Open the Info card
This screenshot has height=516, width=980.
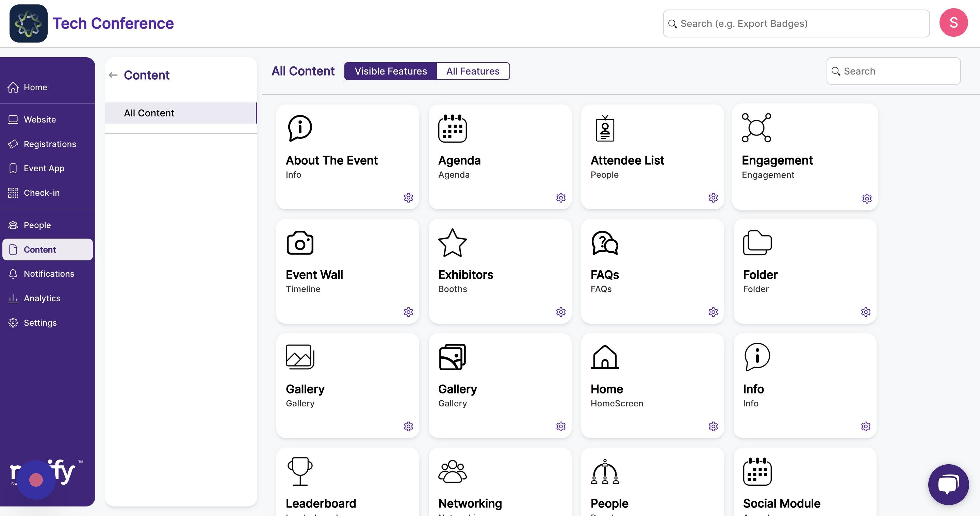pos(804,385)
